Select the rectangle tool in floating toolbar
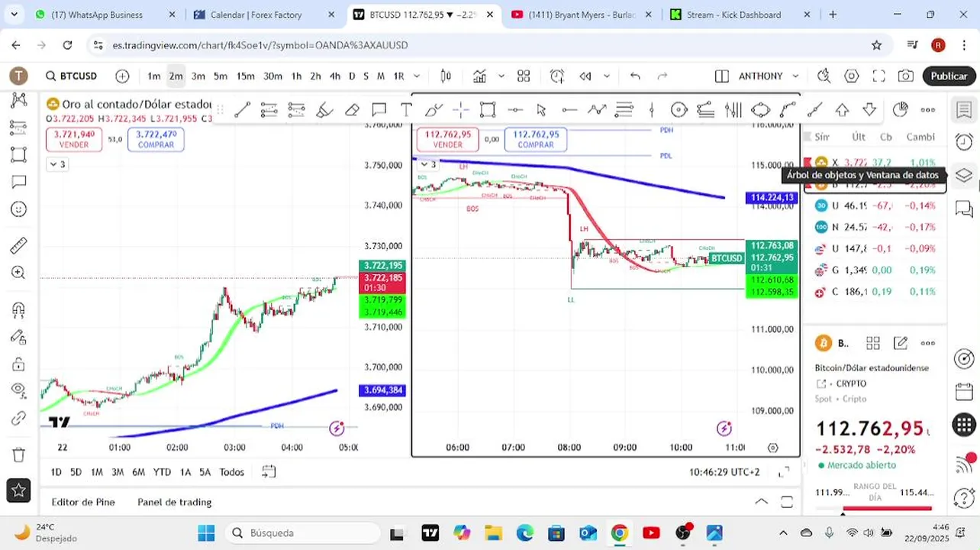The height and width of the screenshot is (550, 980). coord(488,110)
